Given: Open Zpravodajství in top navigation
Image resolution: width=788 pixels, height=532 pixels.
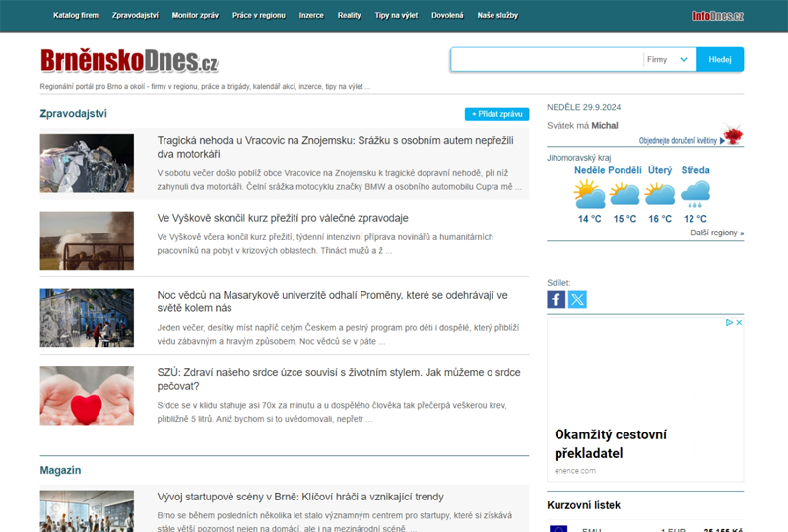Looking at the screenshot, I should 135,15.
